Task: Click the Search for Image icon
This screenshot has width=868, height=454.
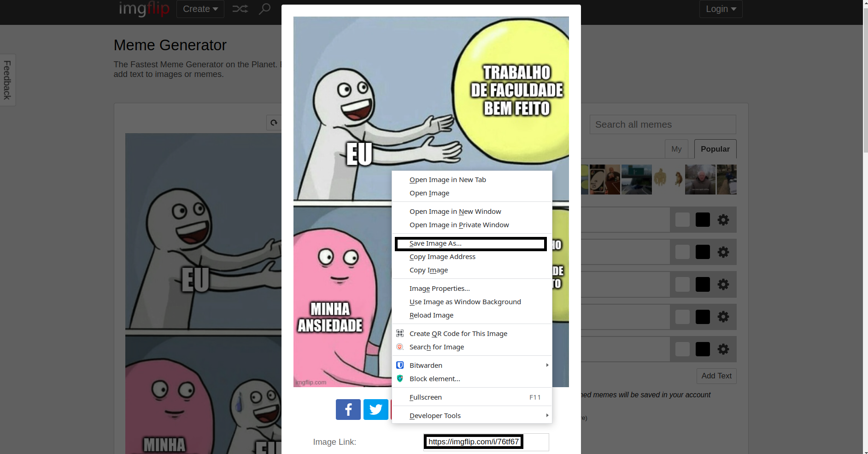Action: point(399,347)
